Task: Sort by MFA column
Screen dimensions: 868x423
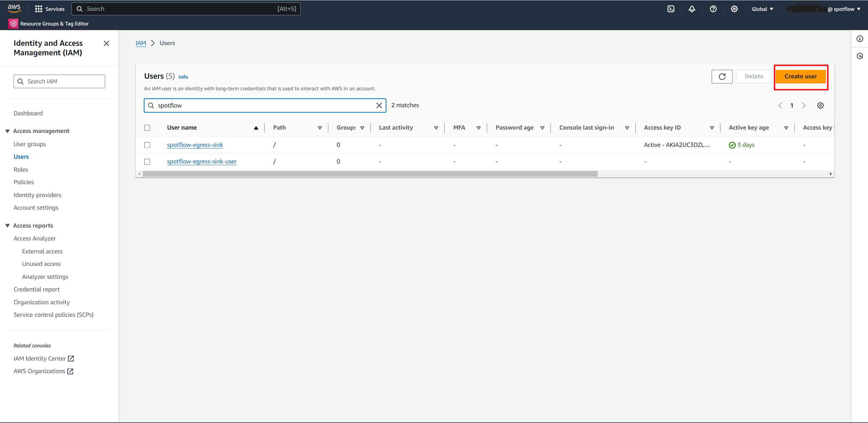Action: coord(478,128)
